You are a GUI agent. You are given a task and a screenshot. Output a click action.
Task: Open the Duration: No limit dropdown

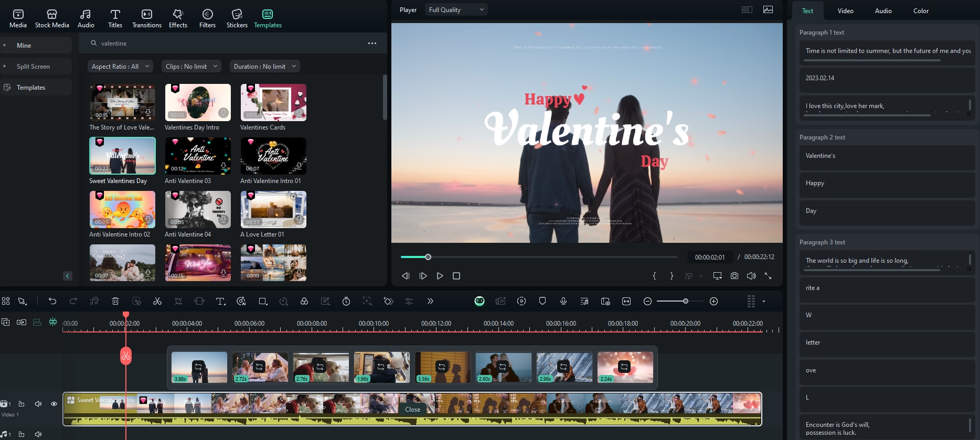pyautogui.click(x=265, y=67)
